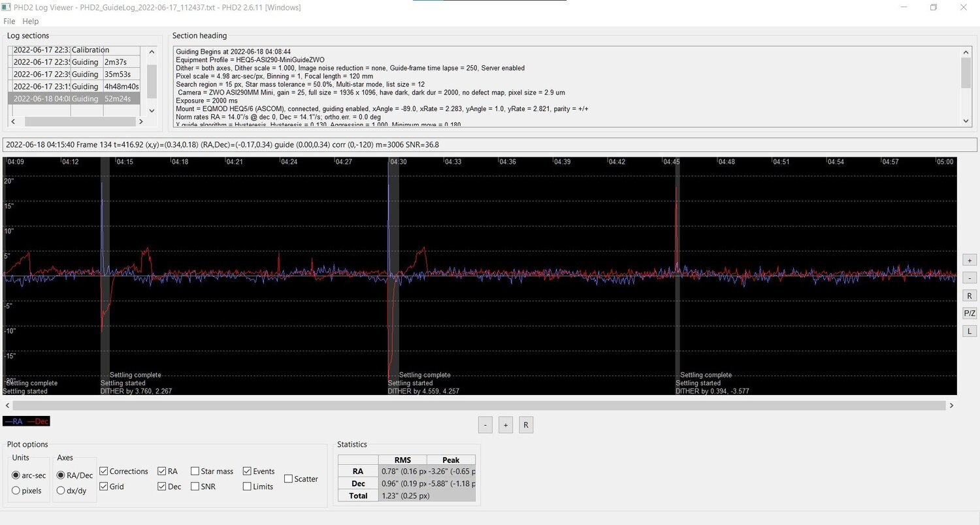Select the pixels units radio button
This screenshot has width=980, height=525.
(x=26, y=490)
